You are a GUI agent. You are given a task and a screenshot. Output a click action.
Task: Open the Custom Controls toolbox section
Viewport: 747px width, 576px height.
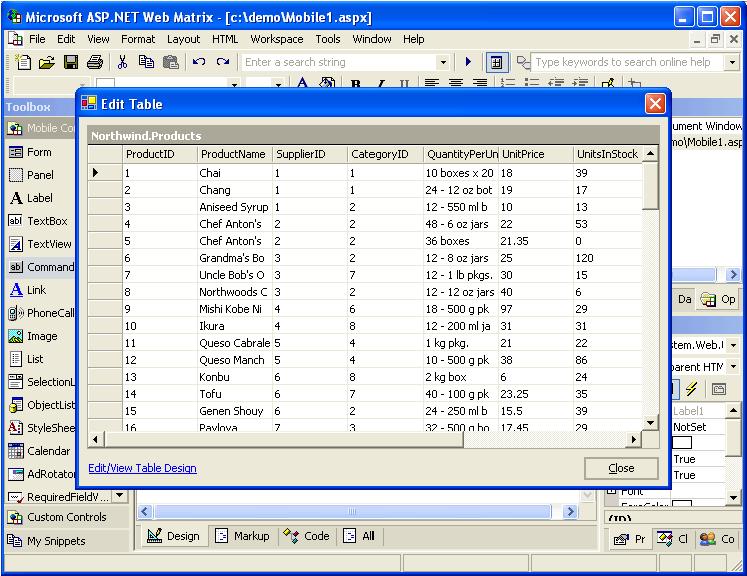(x=66, y=517)
